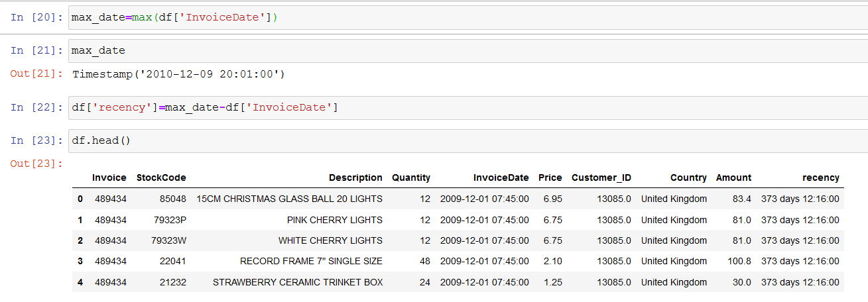Click United Kingdom in the WHITE CHERRY LIGHTS row

coord(674,240)
